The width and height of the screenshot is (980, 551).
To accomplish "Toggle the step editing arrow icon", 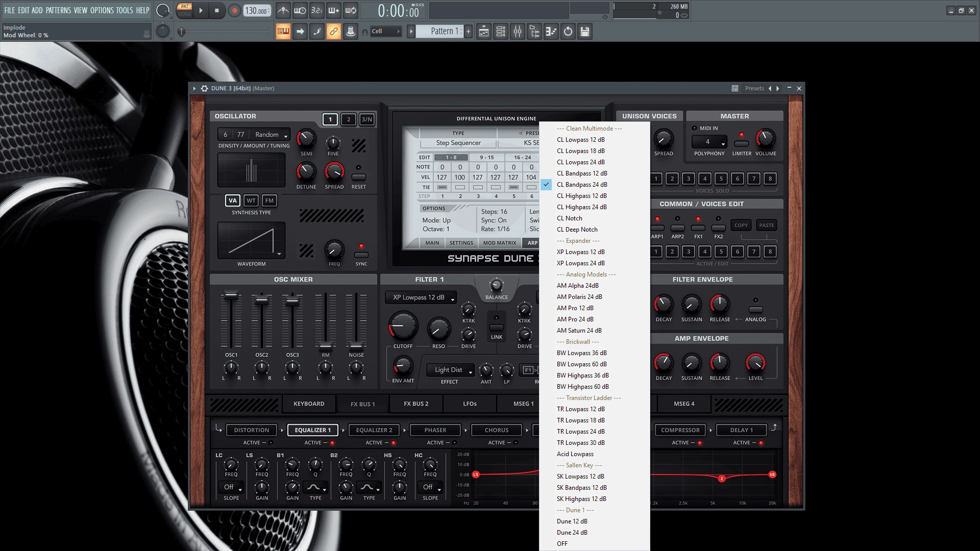I will point(300,32).
